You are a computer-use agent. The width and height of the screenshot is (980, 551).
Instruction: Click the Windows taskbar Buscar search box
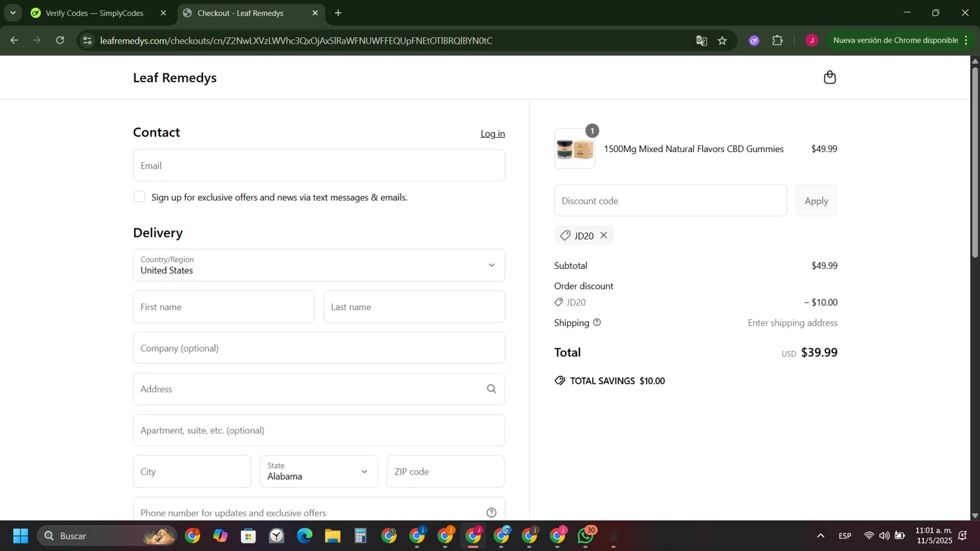pyautogui.click(x=107, y=536)
